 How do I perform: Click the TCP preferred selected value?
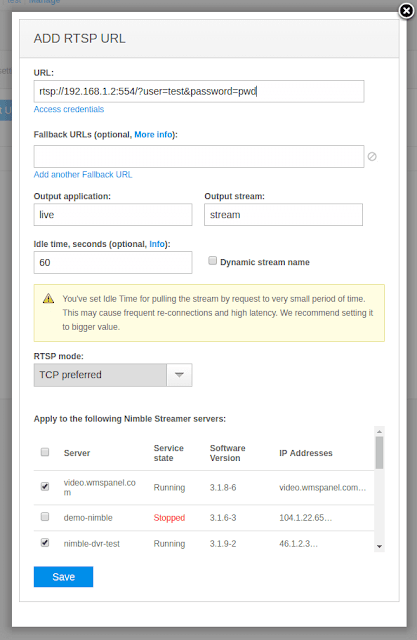pos(100,375)
